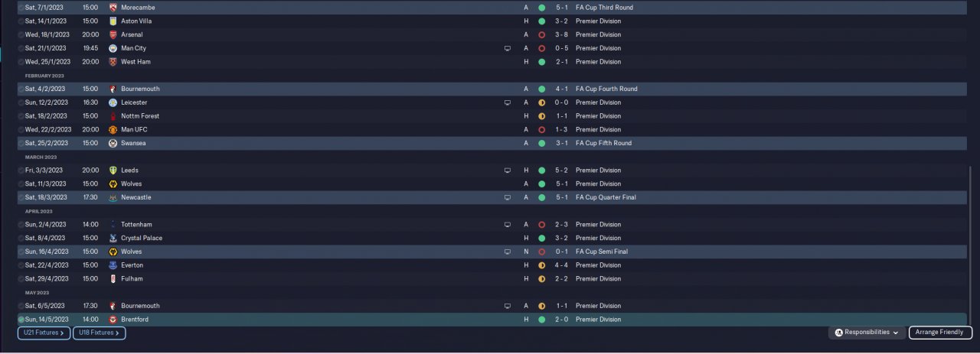Screen dimensions: 980x354
Task: Toggle the selection circle on Brentford fixture row
Action: pos(21,320)
